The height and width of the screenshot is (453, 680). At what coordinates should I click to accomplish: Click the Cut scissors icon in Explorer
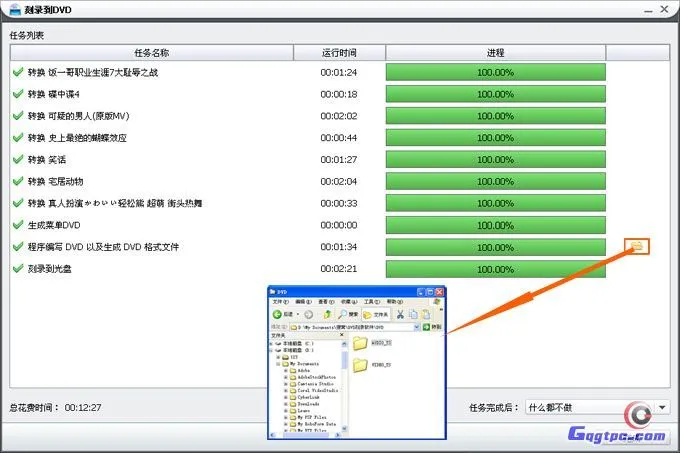pyautogui.click(x=400, y=314)
